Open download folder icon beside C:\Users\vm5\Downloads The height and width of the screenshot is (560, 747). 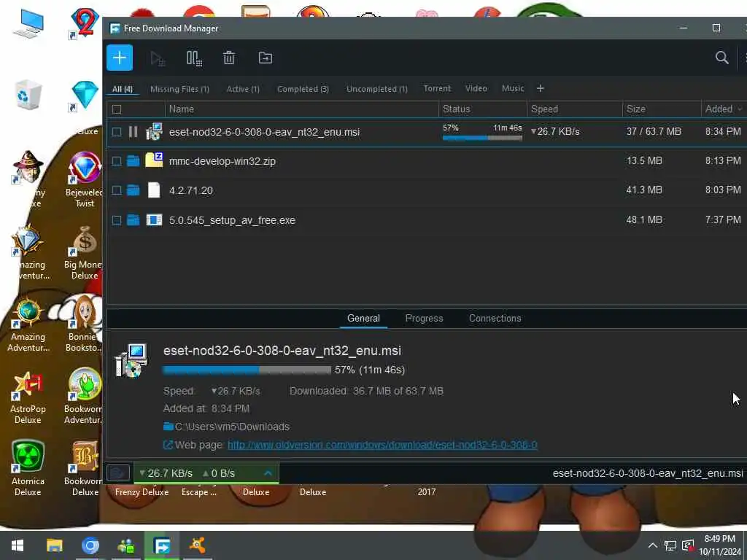click(x=169, y=426)
